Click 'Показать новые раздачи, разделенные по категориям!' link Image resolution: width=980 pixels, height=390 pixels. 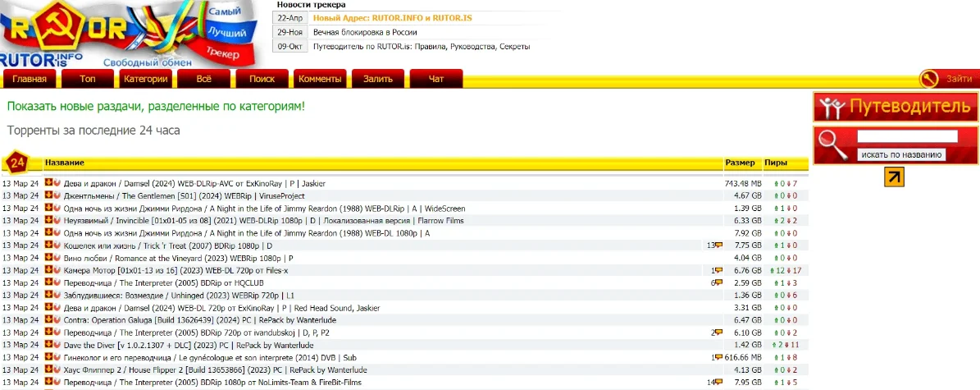point(156,107)
